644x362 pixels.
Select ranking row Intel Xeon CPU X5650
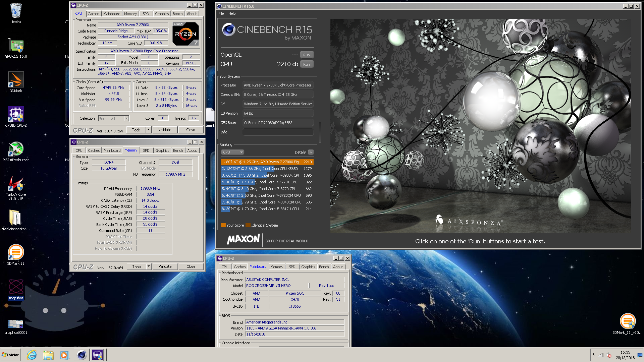(267, 169)
